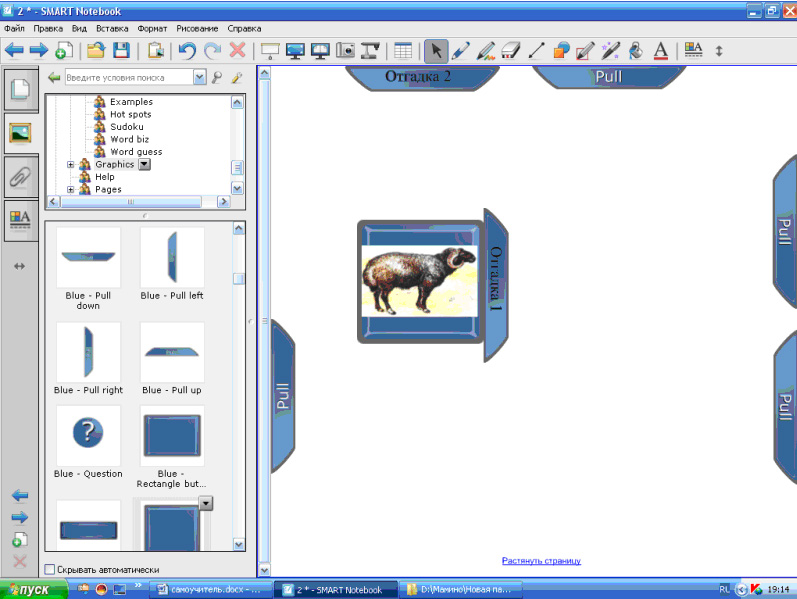Click the Windows 'пуск' Start button

[33, 590]
